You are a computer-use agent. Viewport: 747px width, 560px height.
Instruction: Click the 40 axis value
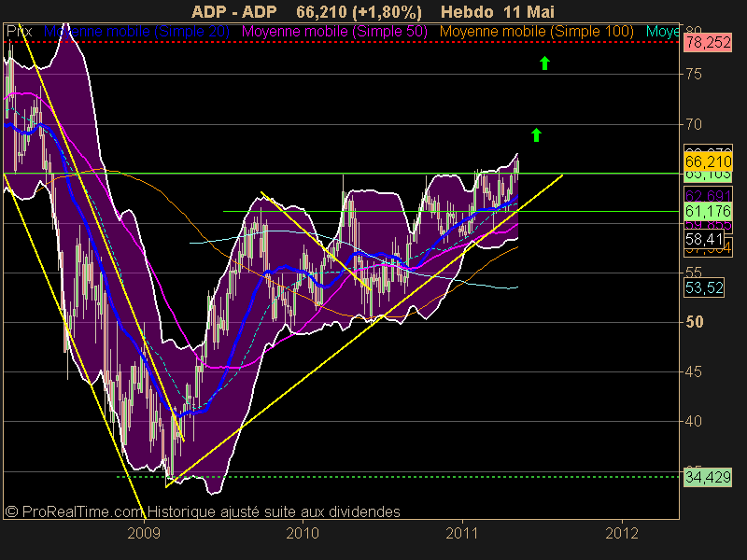694,422
